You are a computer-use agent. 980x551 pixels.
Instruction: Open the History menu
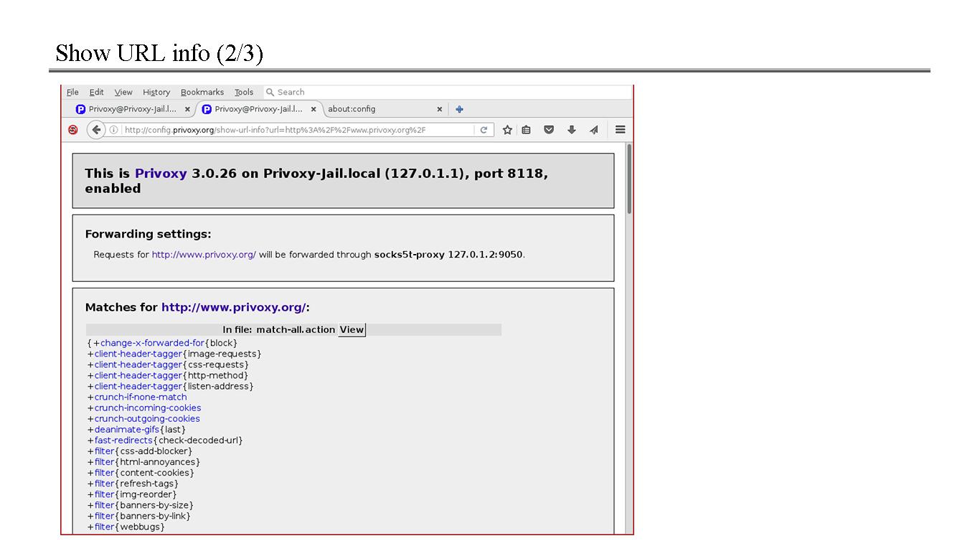[x=156, y=92]
